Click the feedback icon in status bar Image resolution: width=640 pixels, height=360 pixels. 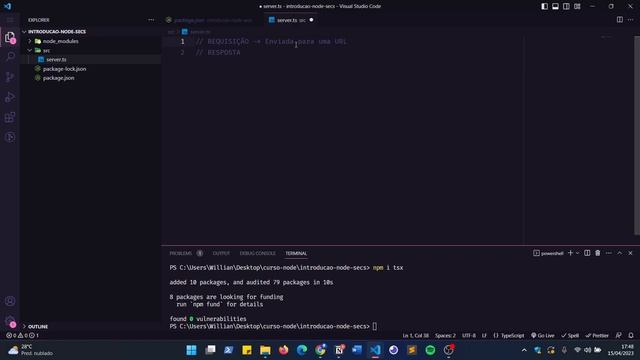[x=619, y=335]
